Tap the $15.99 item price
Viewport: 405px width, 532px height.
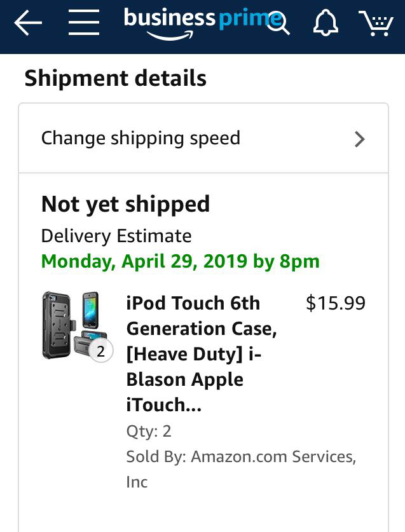(335, 303)
